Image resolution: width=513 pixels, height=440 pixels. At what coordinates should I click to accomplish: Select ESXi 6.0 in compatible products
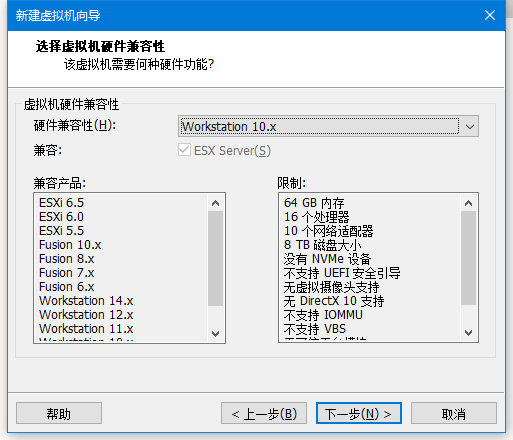coord(62,217)
